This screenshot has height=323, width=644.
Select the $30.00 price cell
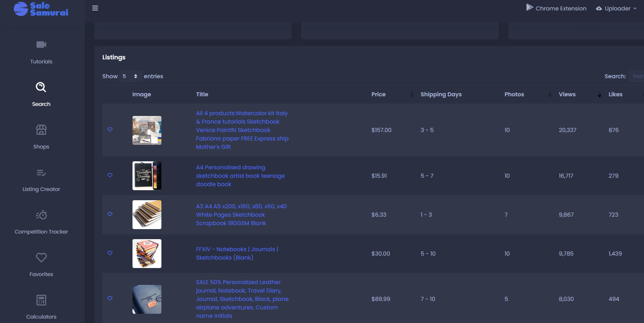point(381,254)
